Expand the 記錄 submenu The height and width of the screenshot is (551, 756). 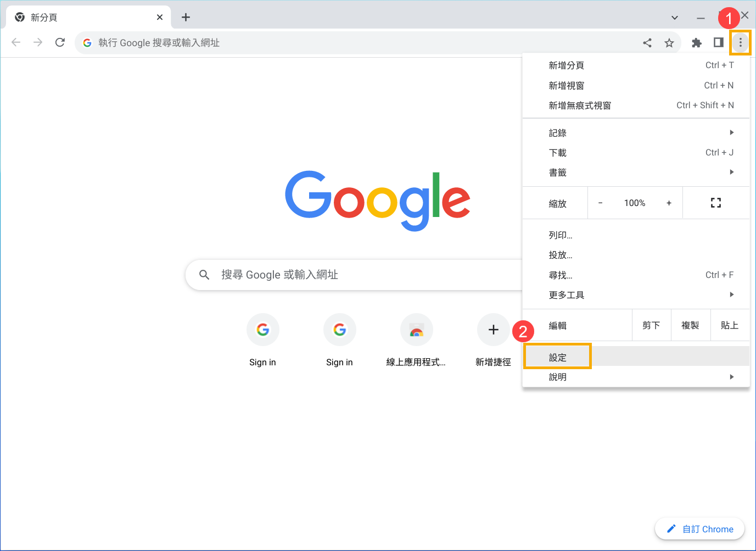pyautogui.click(x=636, y=132)
